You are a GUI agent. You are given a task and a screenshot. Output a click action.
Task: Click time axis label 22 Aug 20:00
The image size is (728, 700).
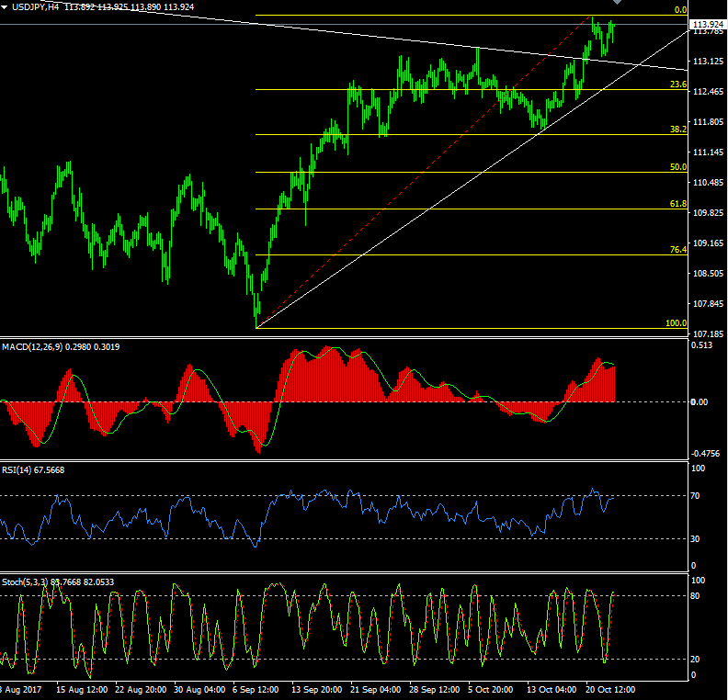tap(141, 689)
